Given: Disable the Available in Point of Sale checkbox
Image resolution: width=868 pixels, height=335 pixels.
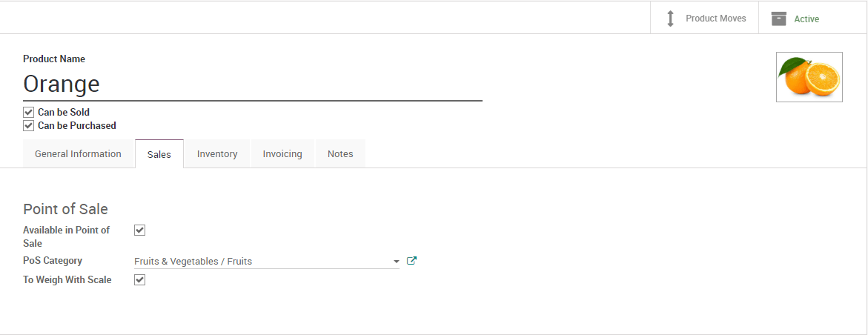Looking at the screenshot, I should 139,230.
